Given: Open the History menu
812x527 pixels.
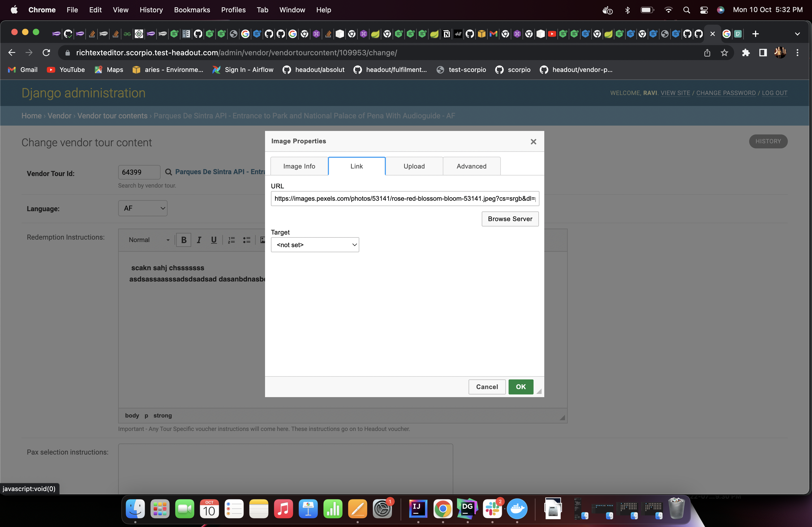Looking at the screenshot, I should [x=151, y=10].
